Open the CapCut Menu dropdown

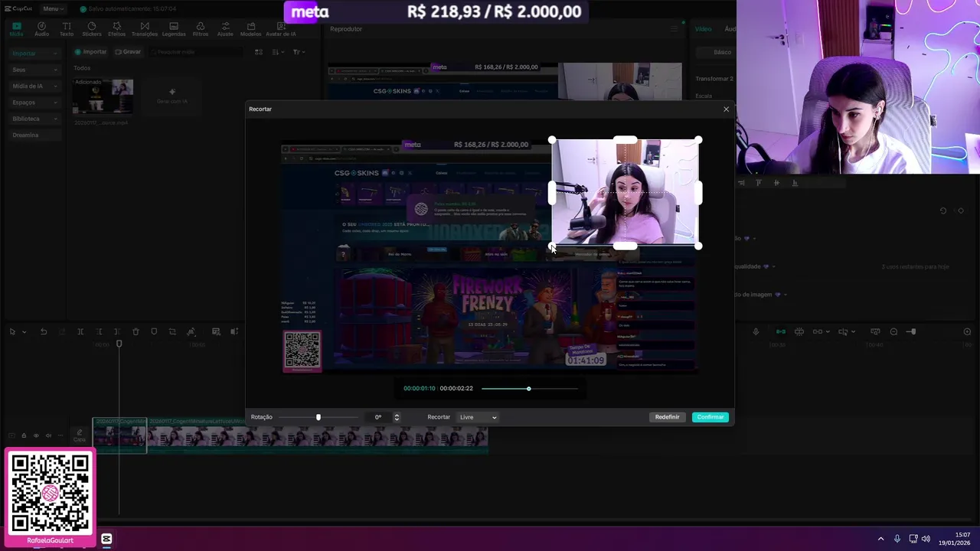tap(53, 8)
